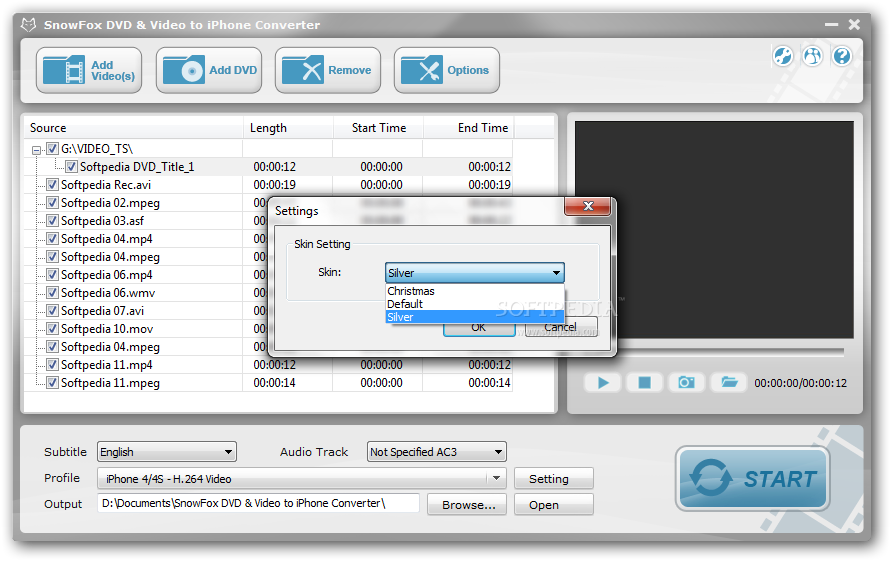
Task: Click the 00:00:14 end time for Softpedia 11.mpeg
Action: pyautogui.click(x=489, y=383)
